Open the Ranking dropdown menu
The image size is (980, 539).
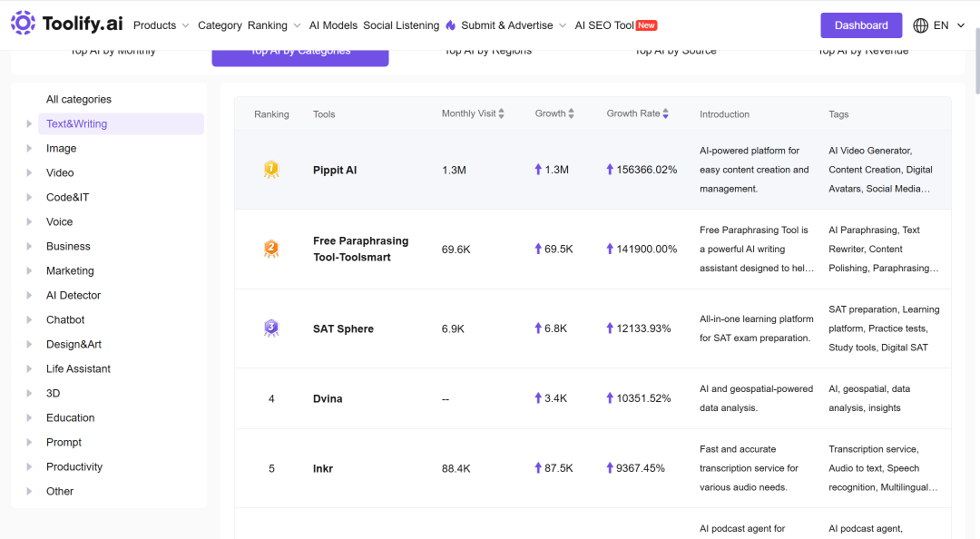[x=274, y=25]
